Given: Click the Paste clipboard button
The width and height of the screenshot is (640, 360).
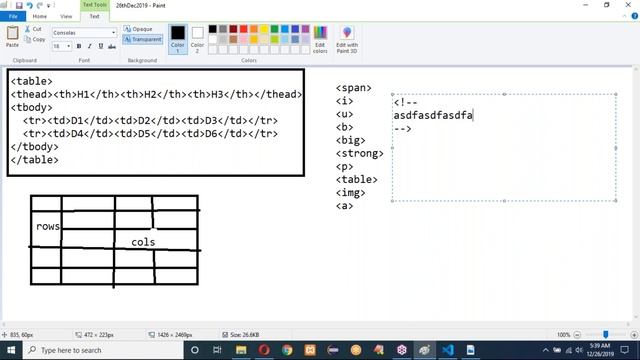Looking at the screenshot, I should click(12, 36).
